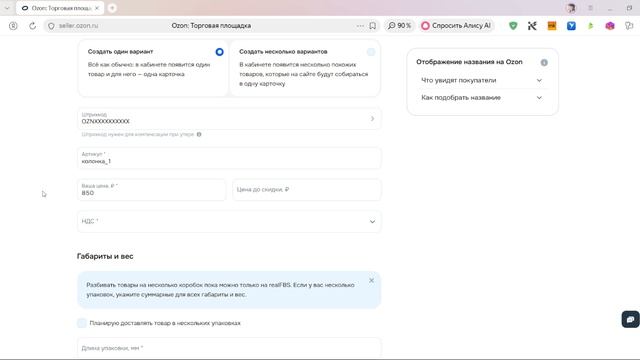Click the 90% zoom indicator
Image resolution: width=640 pixels, height=360 pixels.
(399, 26)
